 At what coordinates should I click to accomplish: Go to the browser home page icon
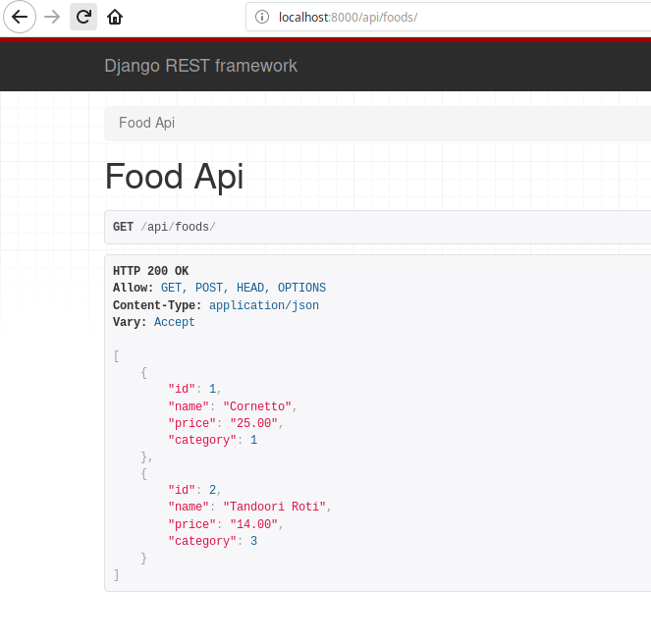[x=115, y=17]
